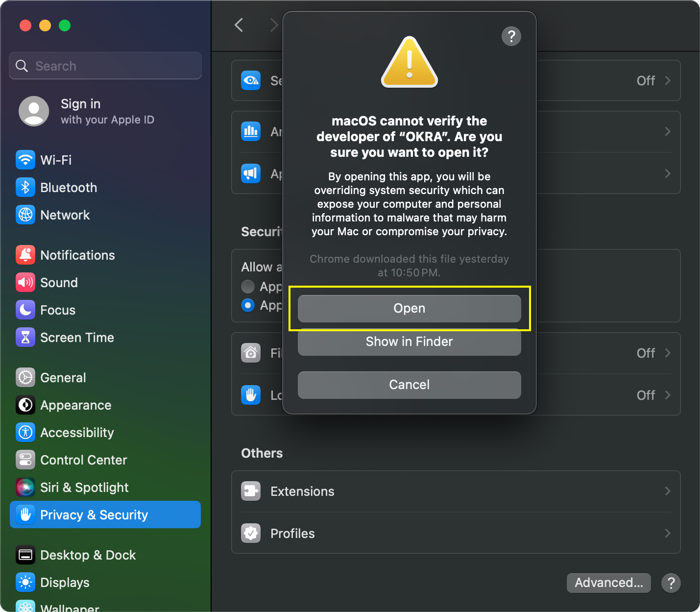Select Appearance in the sidebar
Viewport: 700px width, 612px height.
point(105,405)
